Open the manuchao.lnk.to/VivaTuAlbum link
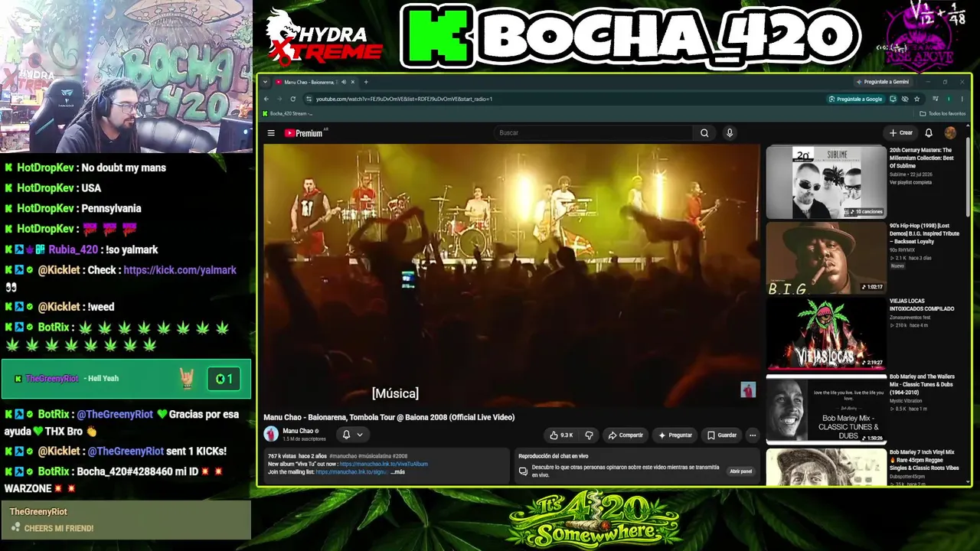This screenshot has height=551, width=980. [x=384, y=464]
